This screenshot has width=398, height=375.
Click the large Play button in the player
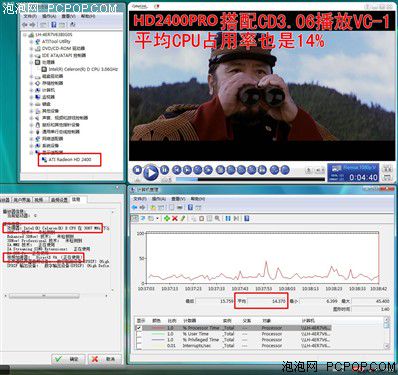[x=151, y=172]
